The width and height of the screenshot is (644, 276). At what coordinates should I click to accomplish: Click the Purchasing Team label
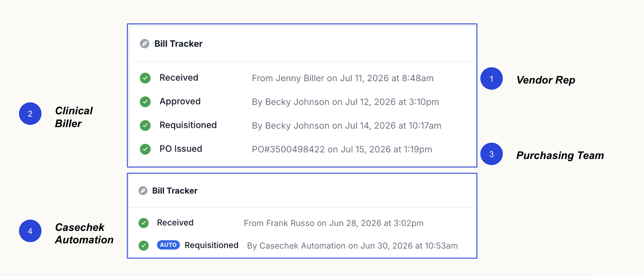pos(560,155)
